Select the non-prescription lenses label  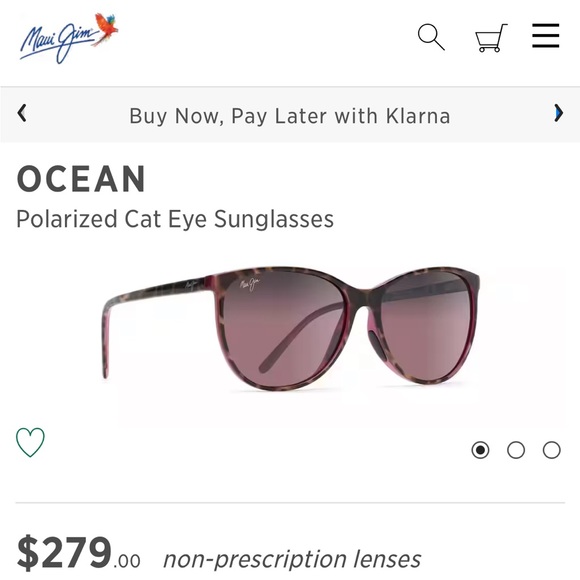pos(292,559)
